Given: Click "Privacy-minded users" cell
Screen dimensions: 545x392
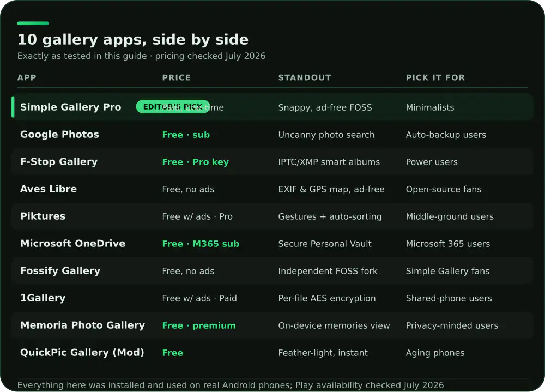Looking at the screenshot, I should click(x=452, y=325).
